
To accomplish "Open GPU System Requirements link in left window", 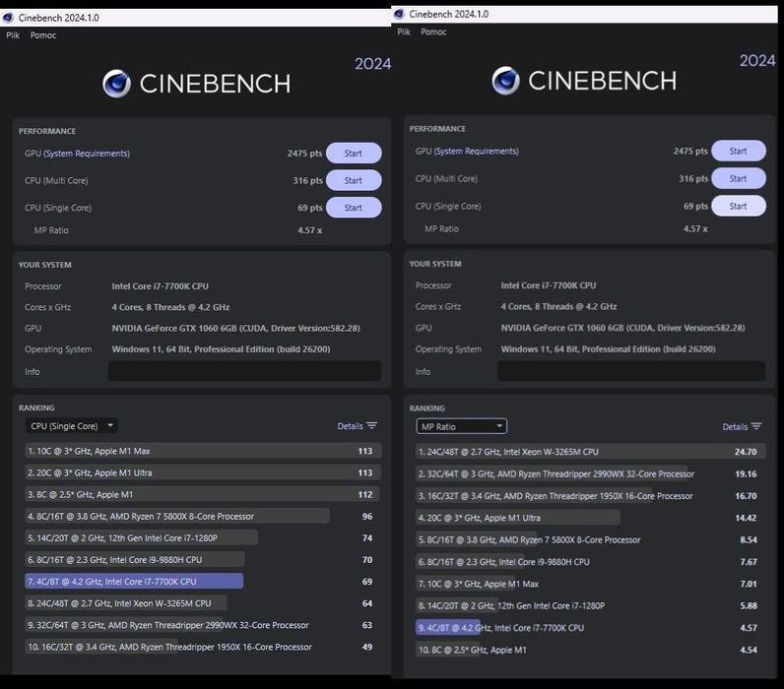I will click(87, 154).
